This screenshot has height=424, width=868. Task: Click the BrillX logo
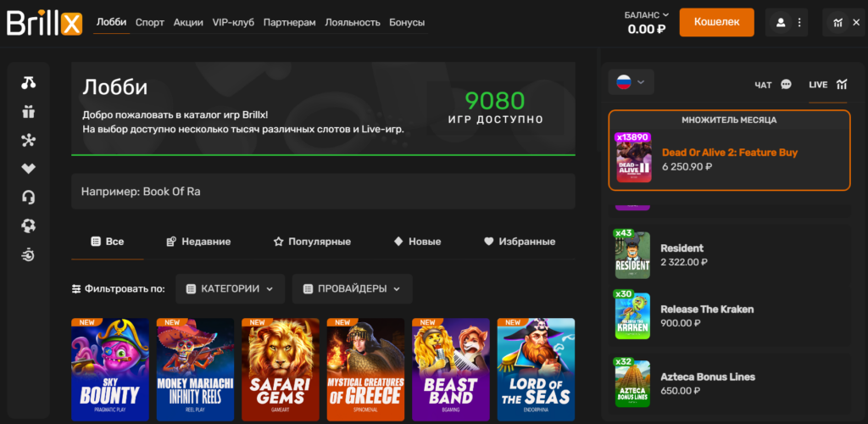point(44,23)
